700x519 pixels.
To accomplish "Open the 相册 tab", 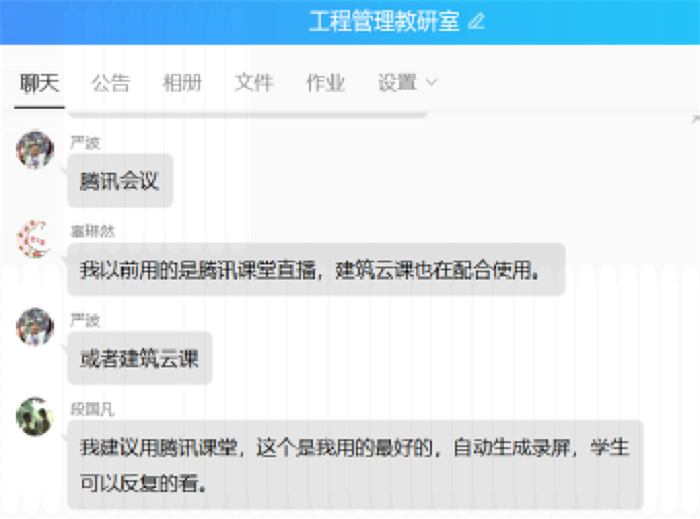I will coord(182,83).
